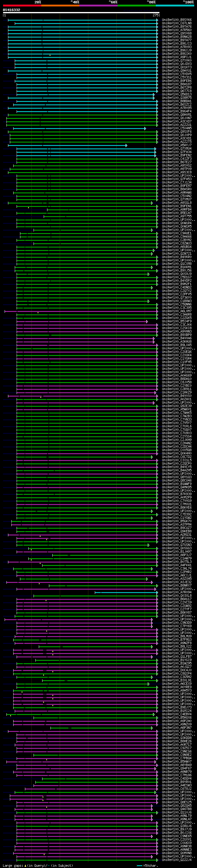Open hit UniRef100_B9SYK6

click(176, 20)
